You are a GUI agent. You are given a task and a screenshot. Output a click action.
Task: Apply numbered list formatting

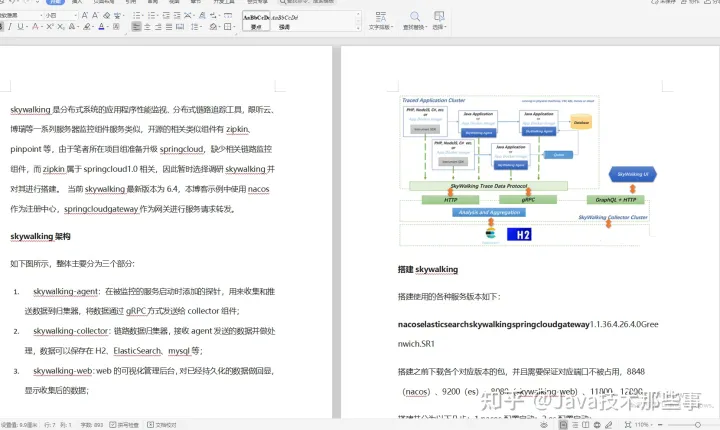coord(151,16)
